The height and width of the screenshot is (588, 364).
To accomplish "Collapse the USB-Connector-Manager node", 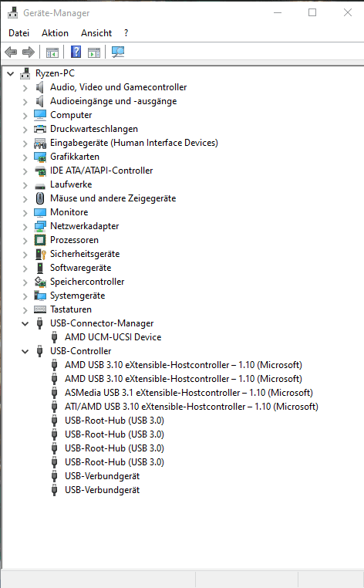I will (25, 323).
